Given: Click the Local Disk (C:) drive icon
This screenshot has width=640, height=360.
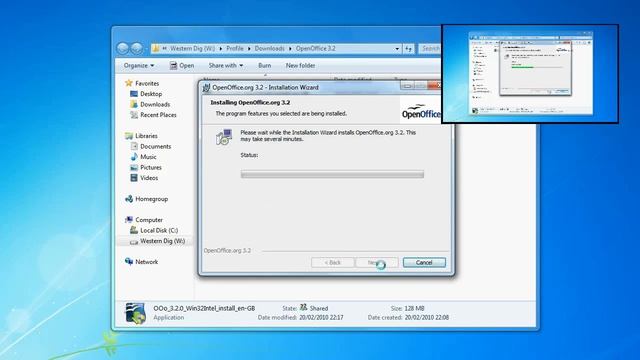Looking at the screenshot, I should pyautogui.click(x=133, y=230).
